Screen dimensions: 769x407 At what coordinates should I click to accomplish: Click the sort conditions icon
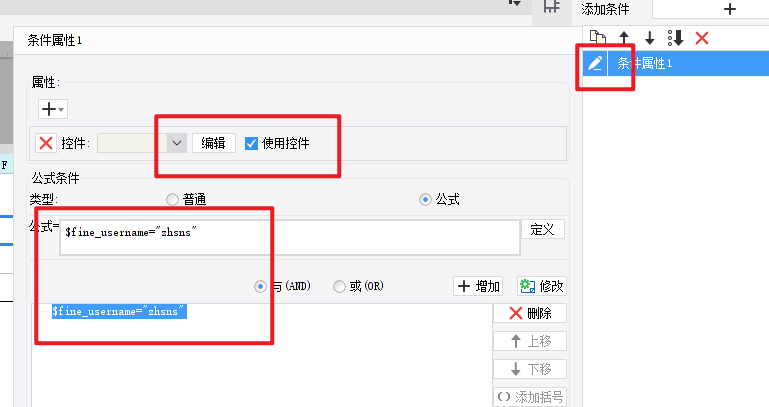[x=676, y=38]
